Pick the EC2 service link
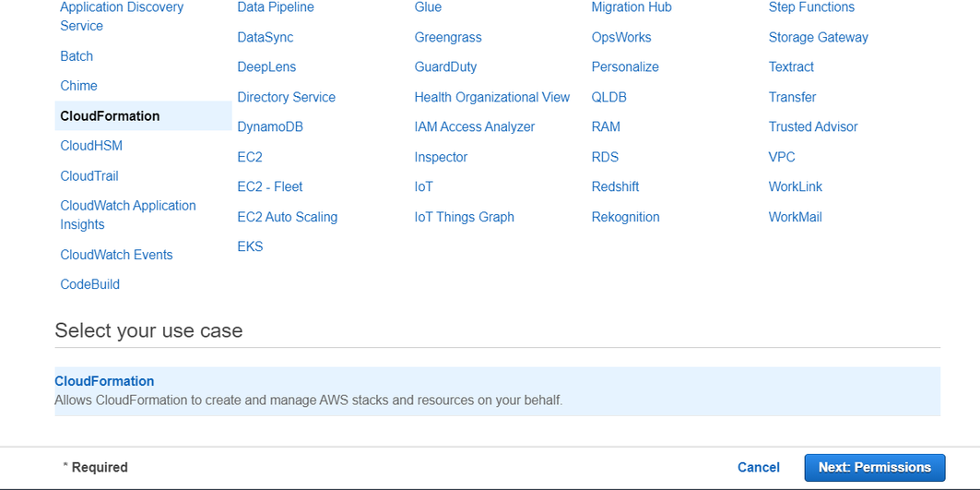 [x=250, y=157]
